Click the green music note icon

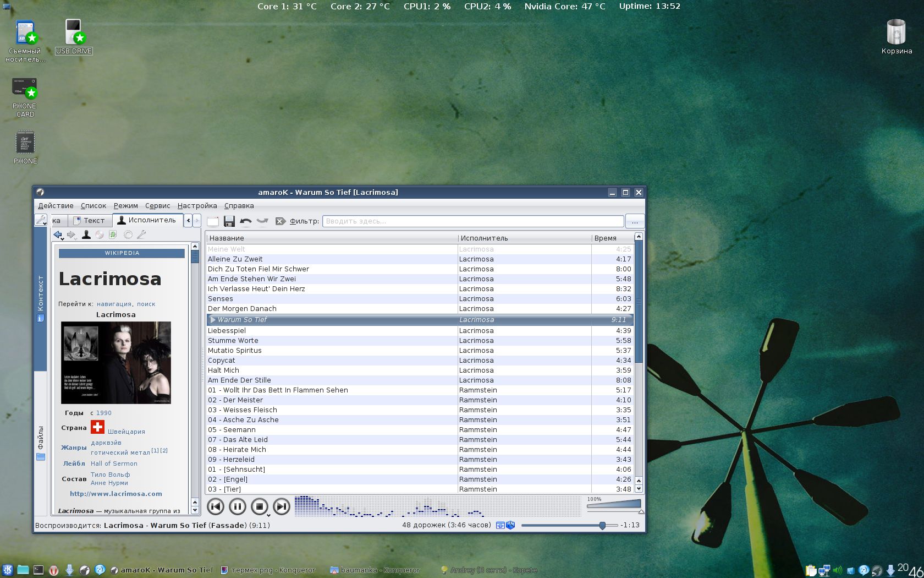click(x=113, y=235)
